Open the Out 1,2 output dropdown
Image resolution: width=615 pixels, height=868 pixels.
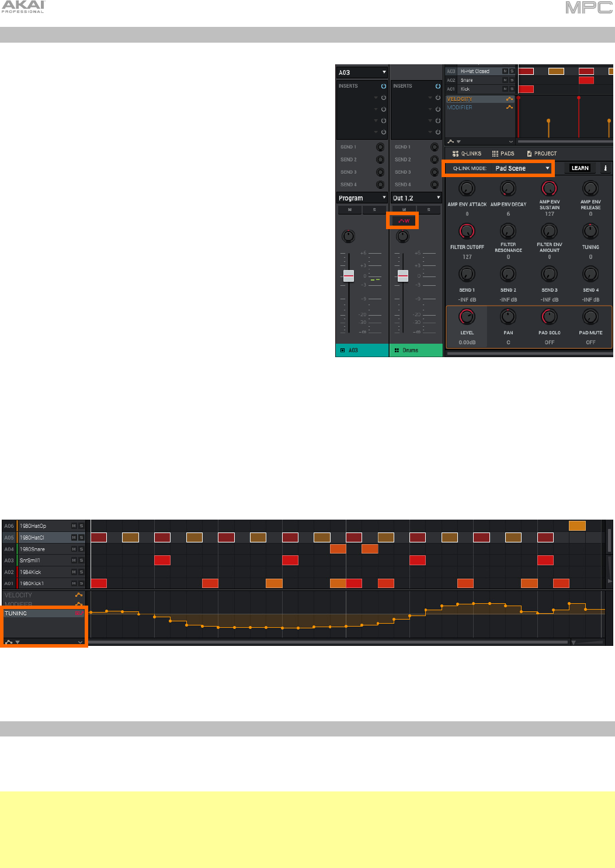click(x=416, y=198)
